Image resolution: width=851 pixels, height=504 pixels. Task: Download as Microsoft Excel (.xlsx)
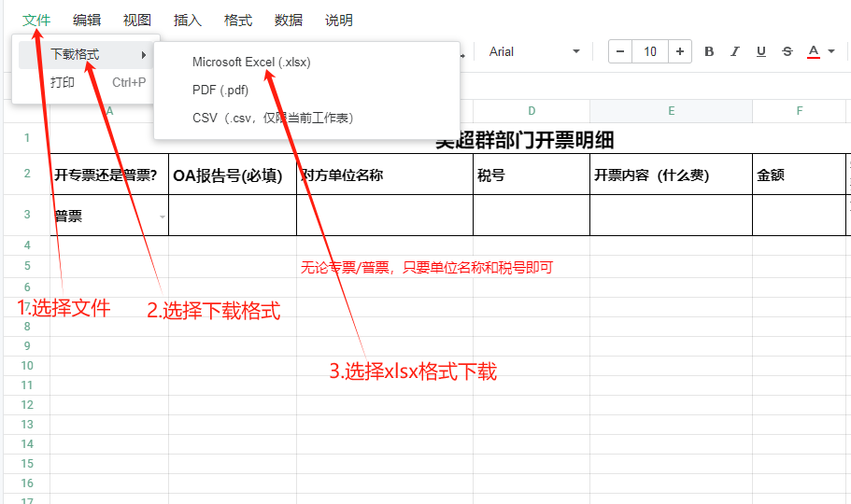coord(251,63)
